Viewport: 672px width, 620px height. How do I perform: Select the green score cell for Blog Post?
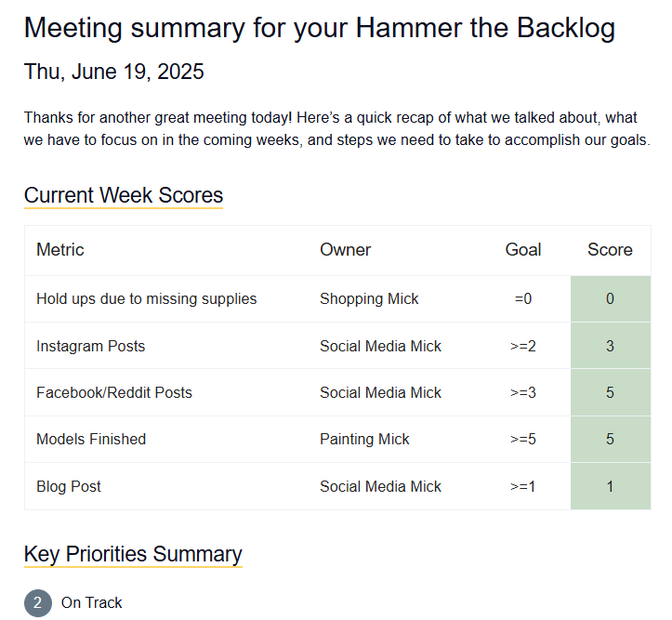(610, 486)
